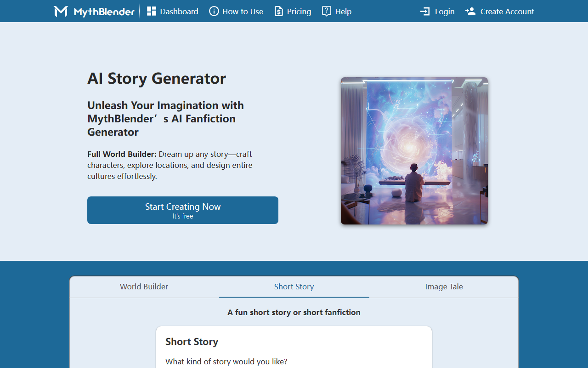This screenshot has height=368, width=588.
Task: Click Start Creating Now button
Action: tap(183, 210)
